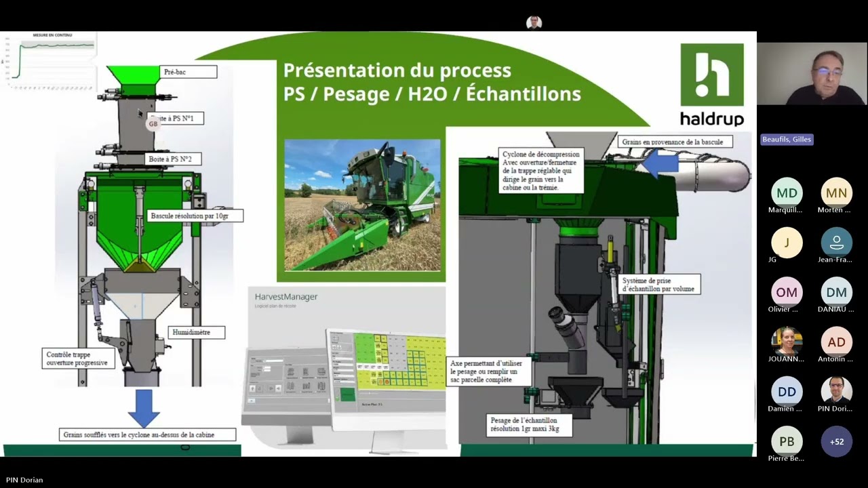Click the AD avatar for Antonin
Viewport: 868px width, 488px height.
point(836,342)
